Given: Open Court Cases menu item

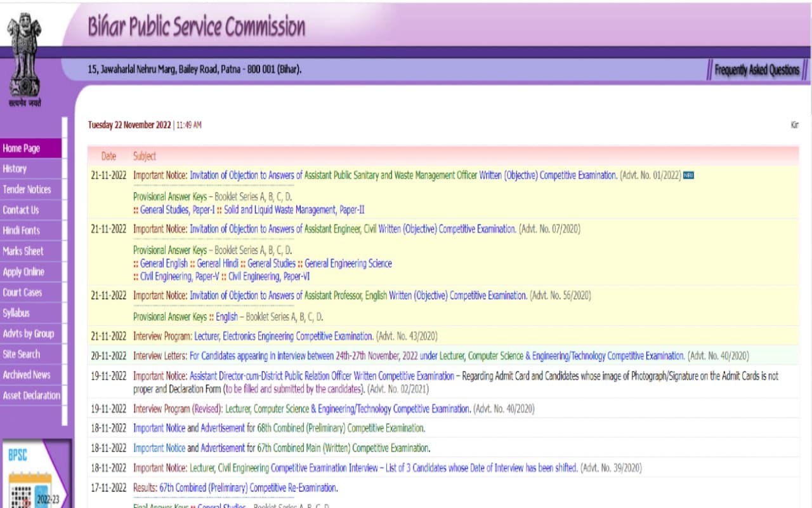Looking at the screenshot, I should point(22,293).
